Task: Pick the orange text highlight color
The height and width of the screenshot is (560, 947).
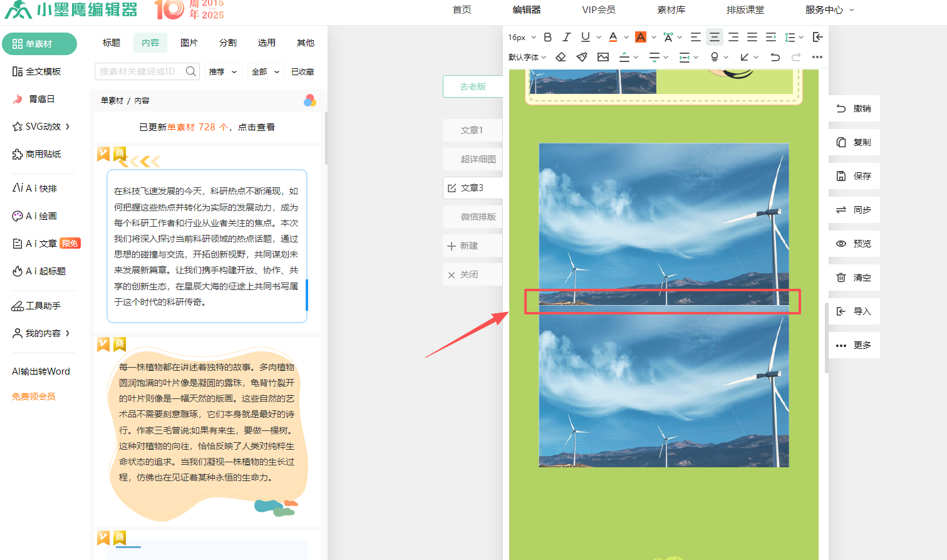Action: (x=641, y=37)
